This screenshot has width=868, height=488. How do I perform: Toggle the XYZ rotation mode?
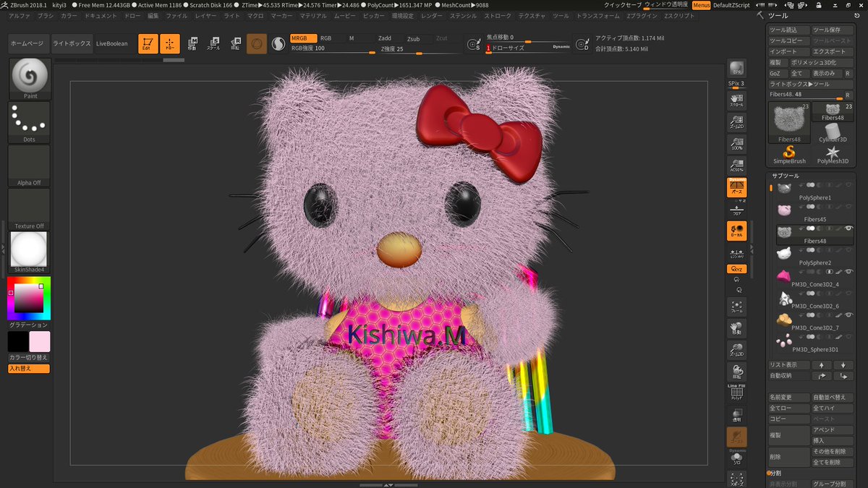click(736, 269)
